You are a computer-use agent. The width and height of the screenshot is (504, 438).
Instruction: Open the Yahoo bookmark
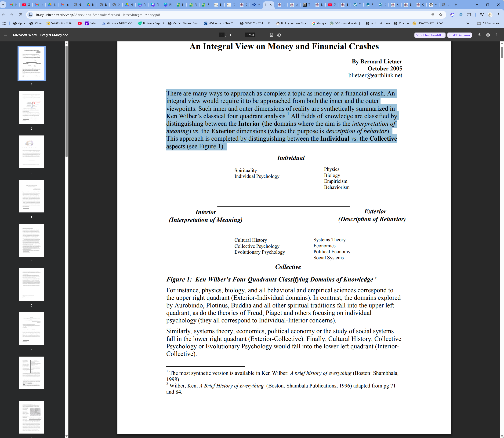[92, 23]
